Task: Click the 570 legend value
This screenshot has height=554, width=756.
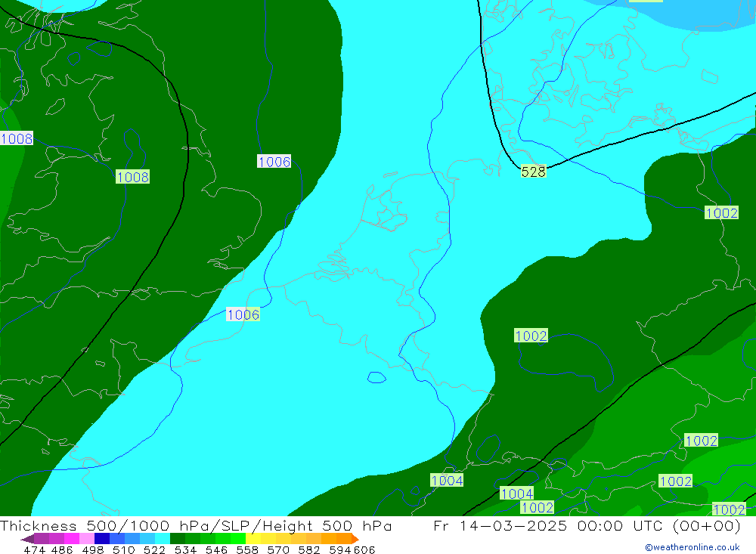Action: 277,549
